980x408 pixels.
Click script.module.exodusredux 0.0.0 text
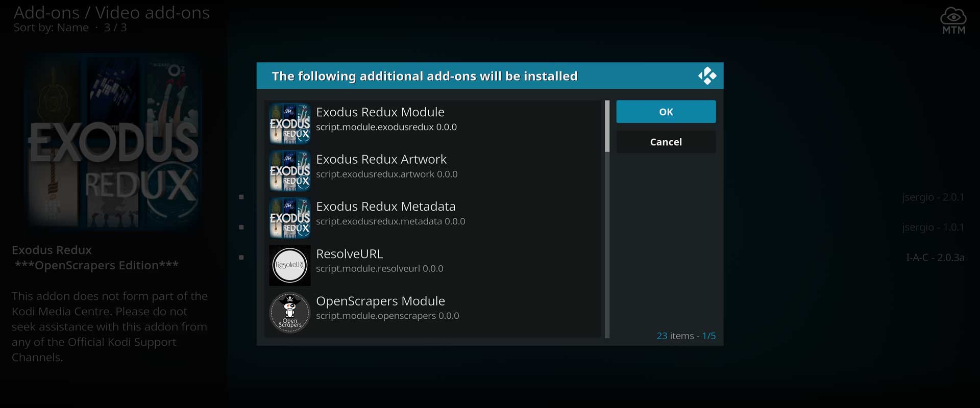pos(386,127)
